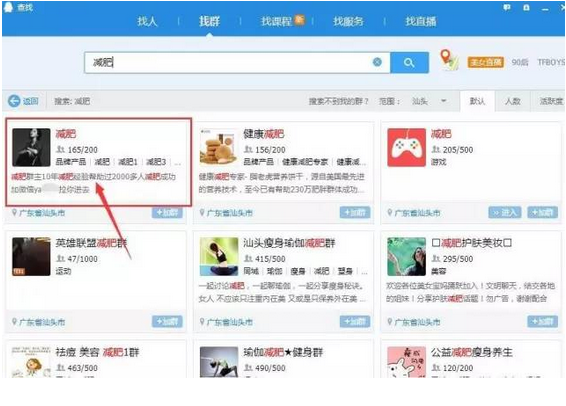Click the 减肥3 tag on first group
The image size is (566, 406).
(156, 162)
